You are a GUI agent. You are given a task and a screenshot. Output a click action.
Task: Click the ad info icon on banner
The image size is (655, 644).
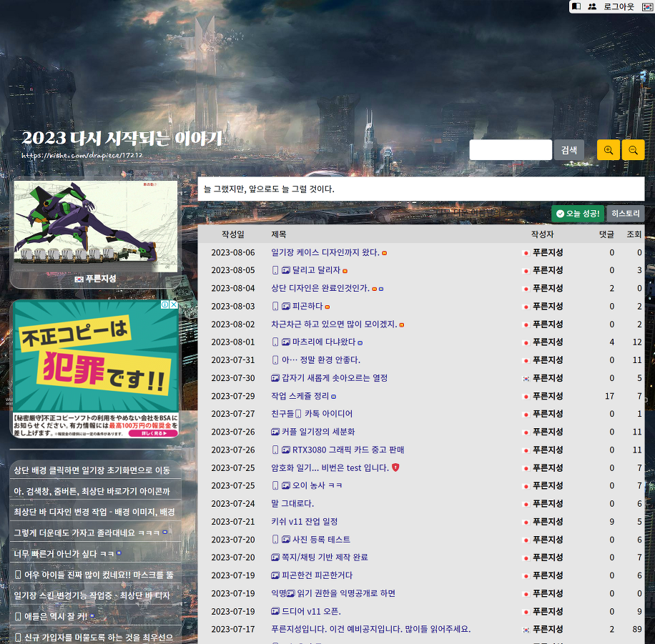click(x=164, y=304)
